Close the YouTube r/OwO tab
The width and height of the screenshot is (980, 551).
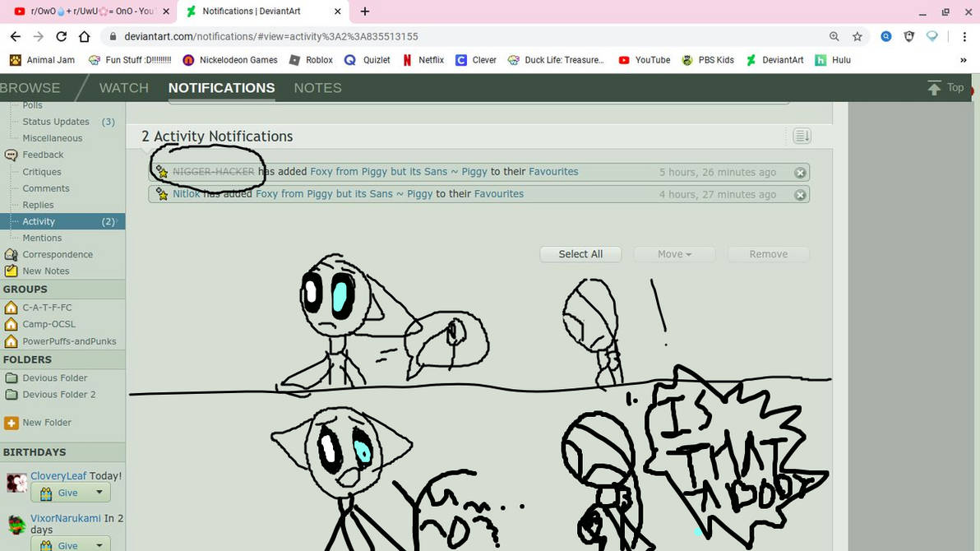click(166, 12)
